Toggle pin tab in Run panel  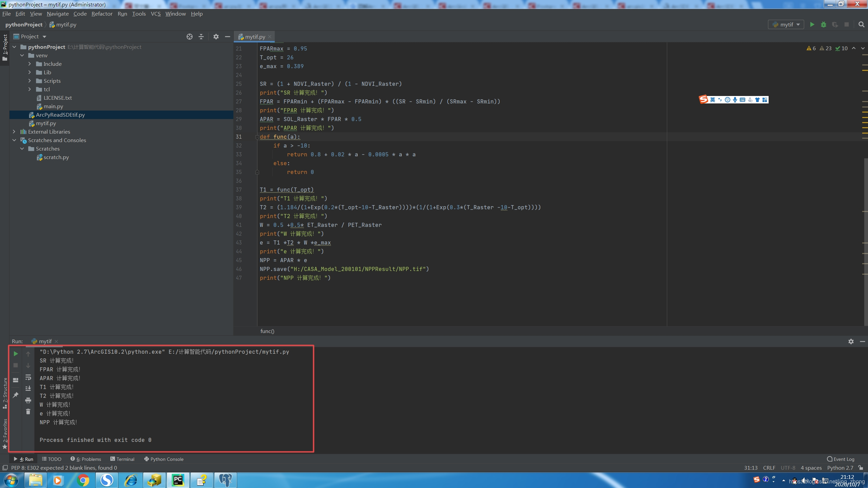point(16,395)
